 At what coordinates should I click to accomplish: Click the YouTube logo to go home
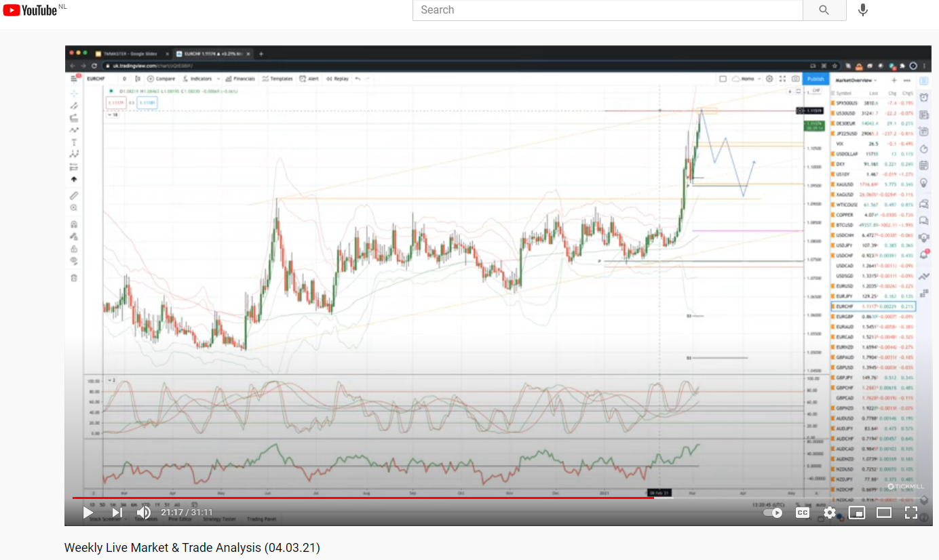coord(30,10)
